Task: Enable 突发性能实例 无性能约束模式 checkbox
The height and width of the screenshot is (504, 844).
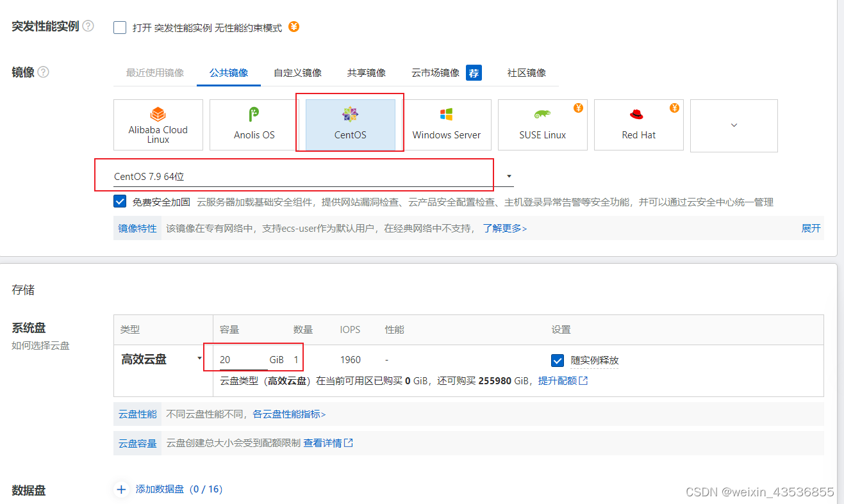Action: 120,28
